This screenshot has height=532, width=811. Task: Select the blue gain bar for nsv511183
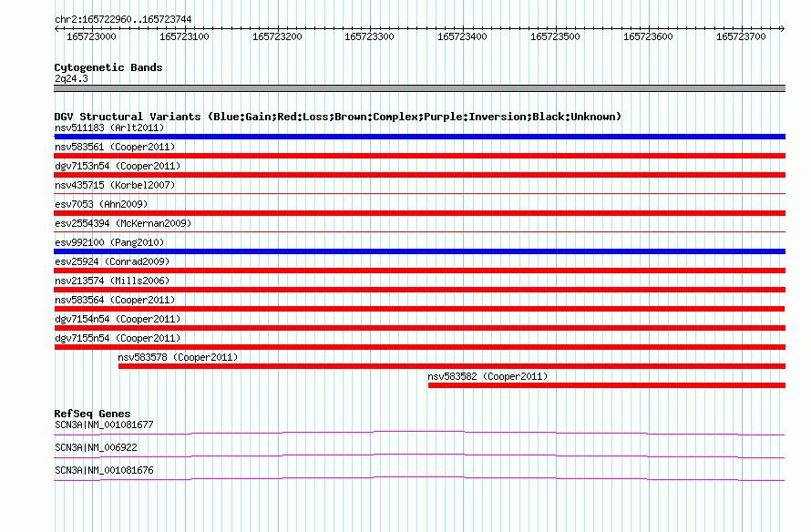(x=419, y=137)
